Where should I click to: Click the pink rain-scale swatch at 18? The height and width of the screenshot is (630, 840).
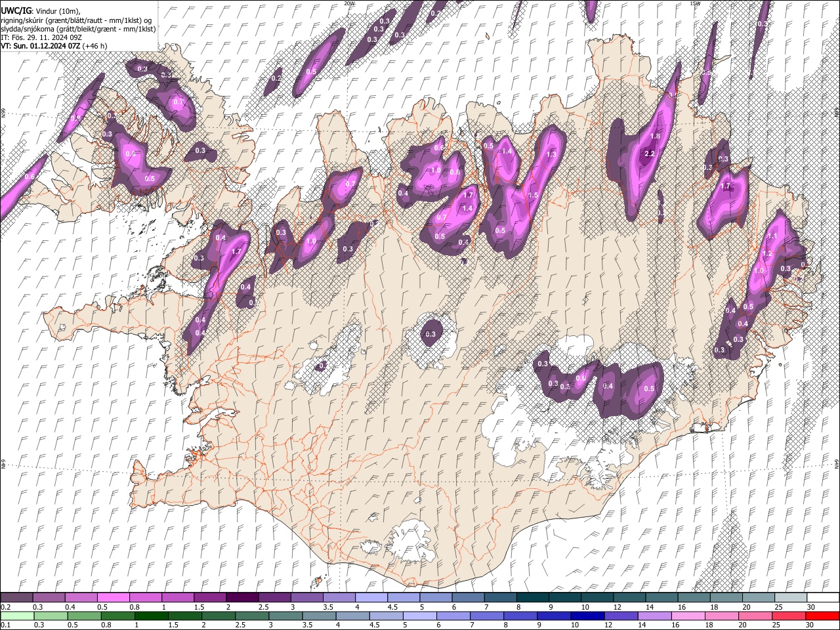pos(722,616)
